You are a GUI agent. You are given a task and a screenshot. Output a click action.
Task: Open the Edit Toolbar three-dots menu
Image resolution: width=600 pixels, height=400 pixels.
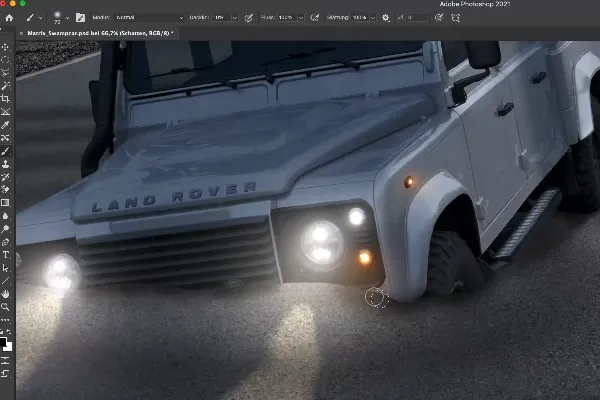point(5,320)
